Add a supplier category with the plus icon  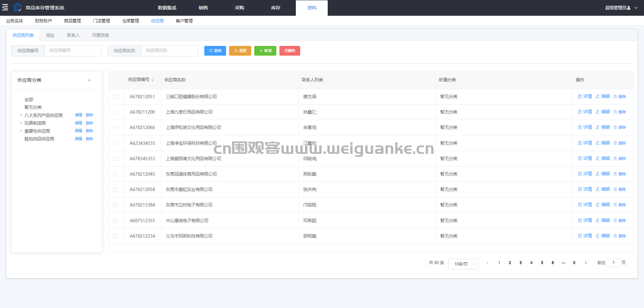pyautogui.click(x=89, y=80)
